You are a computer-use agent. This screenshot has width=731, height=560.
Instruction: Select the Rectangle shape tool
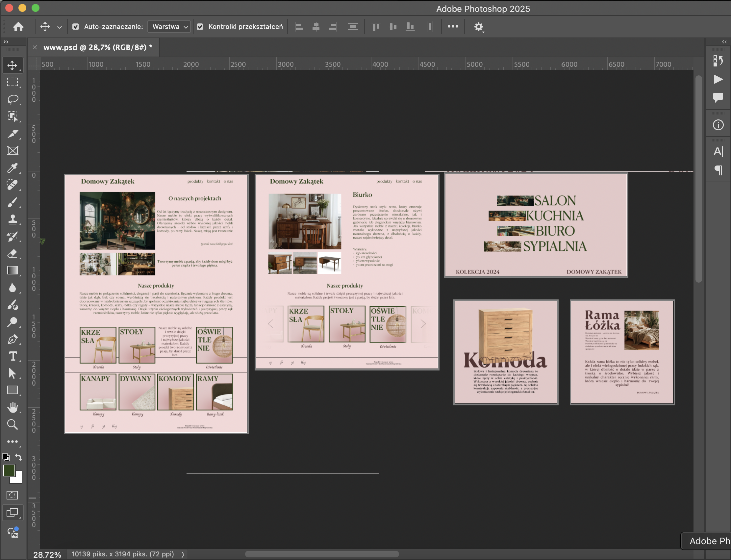click(x=12, y=390)
